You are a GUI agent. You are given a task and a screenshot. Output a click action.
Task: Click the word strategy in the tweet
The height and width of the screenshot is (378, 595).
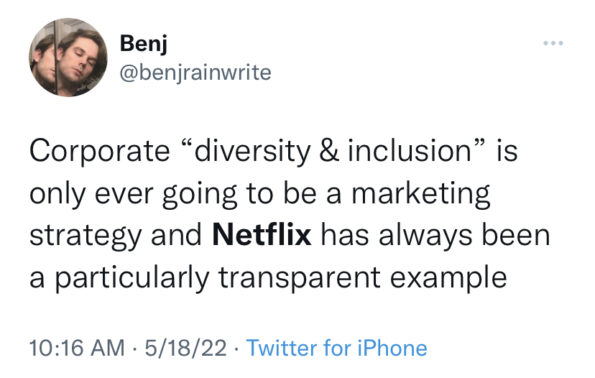pos(85,237)
